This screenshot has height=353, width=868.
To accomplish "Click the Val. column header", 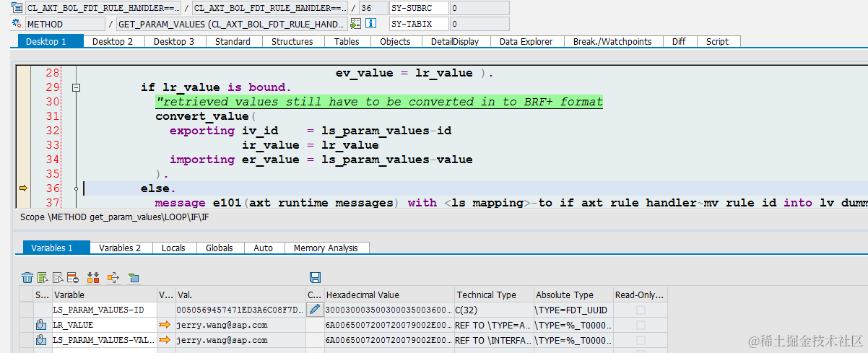I will pyautogui.click(x=239, y=295).
